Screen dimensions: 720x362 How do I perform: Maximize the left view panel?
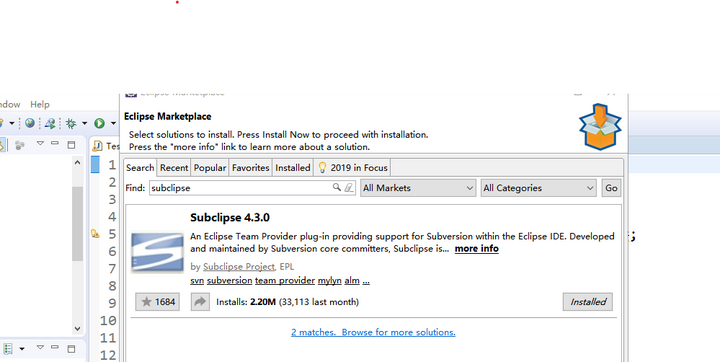tap(71, 145)
